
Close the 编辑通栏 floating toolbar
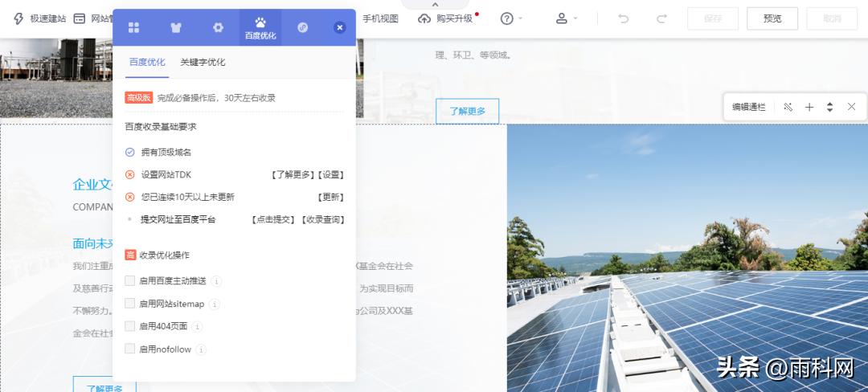point(851,107)
